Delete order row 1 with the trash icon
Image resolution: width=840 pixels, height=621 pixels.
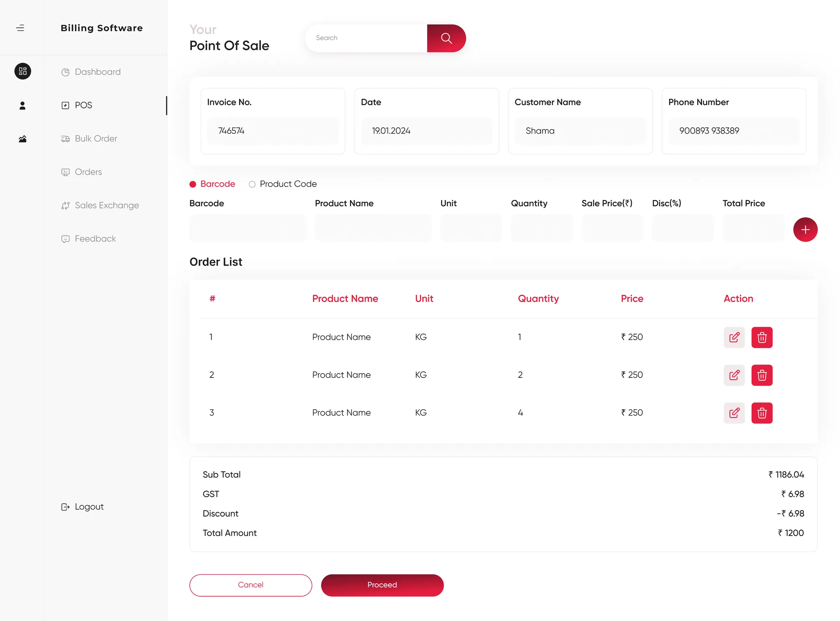coord(762,337)
